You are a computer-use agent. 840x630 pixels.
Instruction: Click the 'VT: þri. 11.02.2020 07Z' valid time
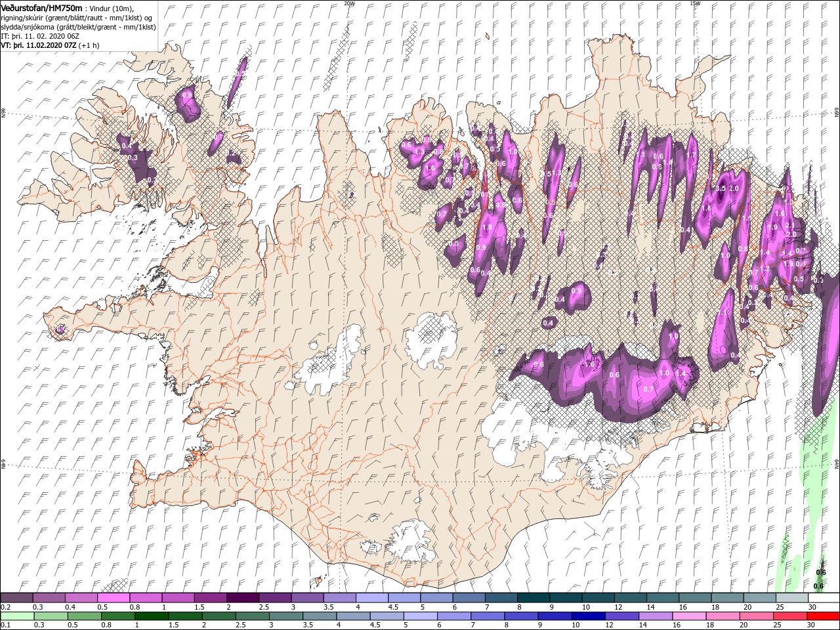[x=39, y=46]
